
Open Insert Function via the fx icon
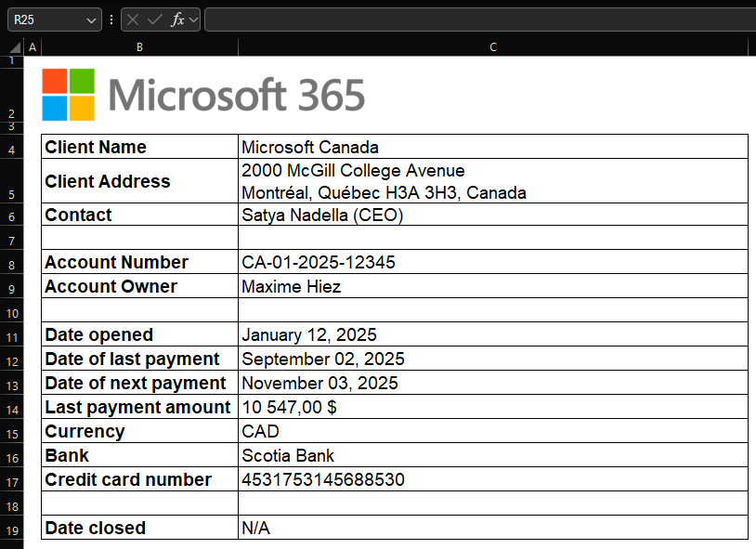[177, 20]
